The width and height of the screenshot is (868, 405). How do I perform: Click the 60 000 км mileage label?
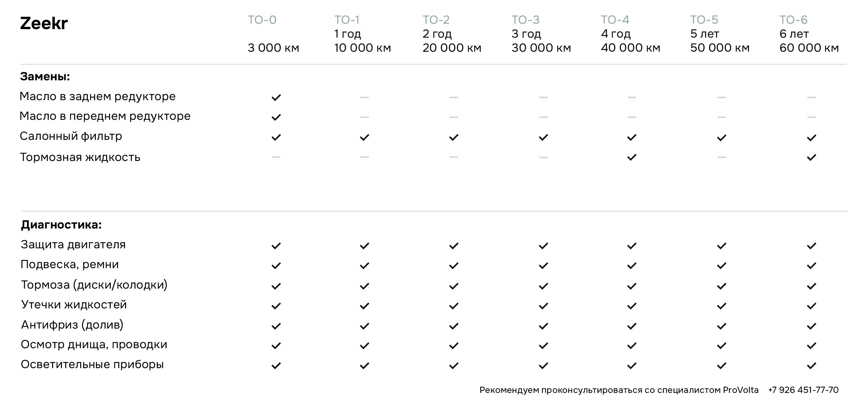tap(809, 48)
